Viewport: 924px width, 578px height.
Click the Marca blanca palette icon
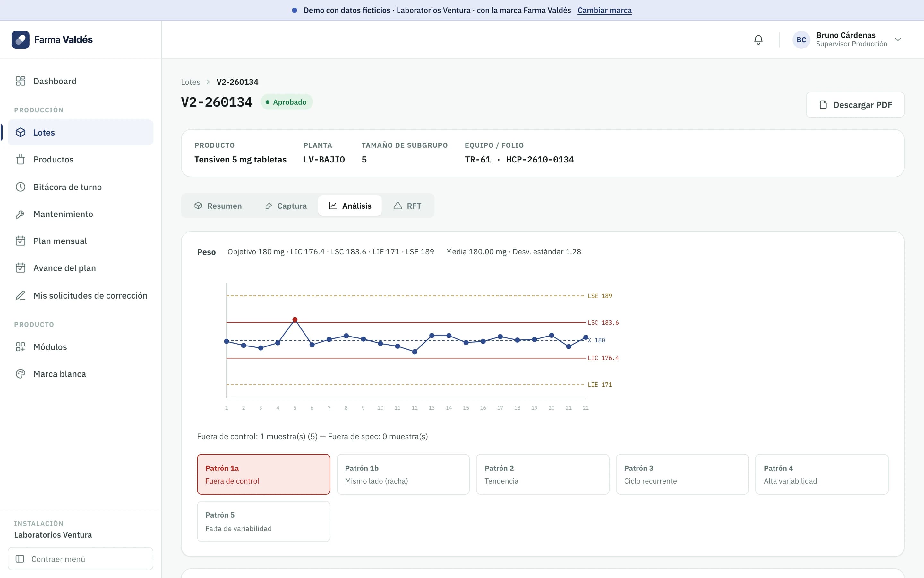coord(20,374)
